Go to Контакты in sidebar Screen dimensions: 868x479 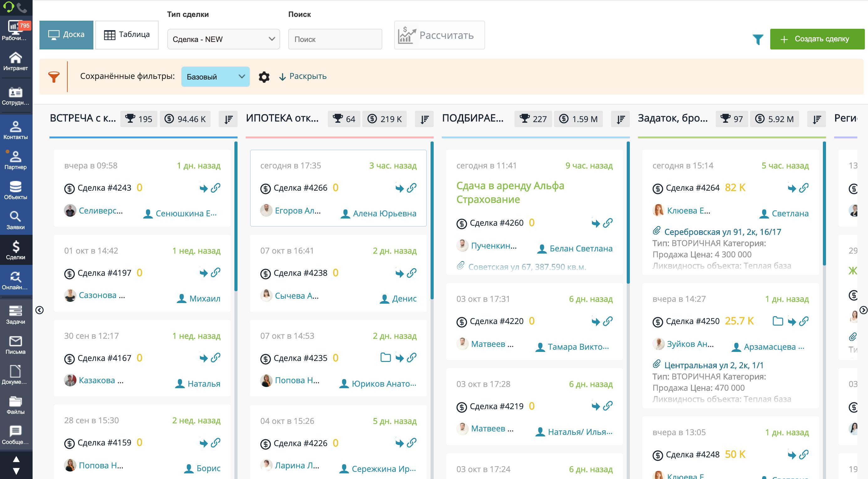tap(15, 130)
